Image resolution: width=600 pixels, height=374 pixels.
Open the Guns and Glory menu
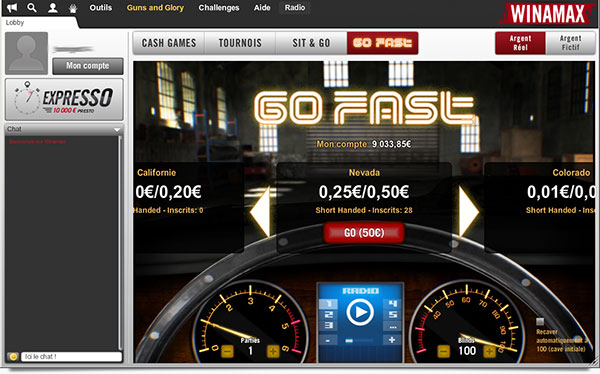(x=155, y=8)
